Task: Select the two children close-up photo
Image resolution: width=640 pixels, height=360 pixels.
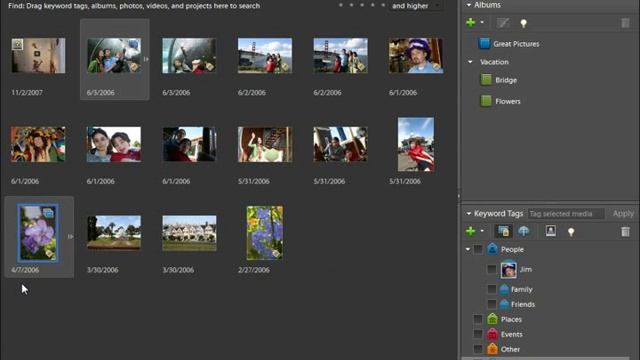Action: 114,144
